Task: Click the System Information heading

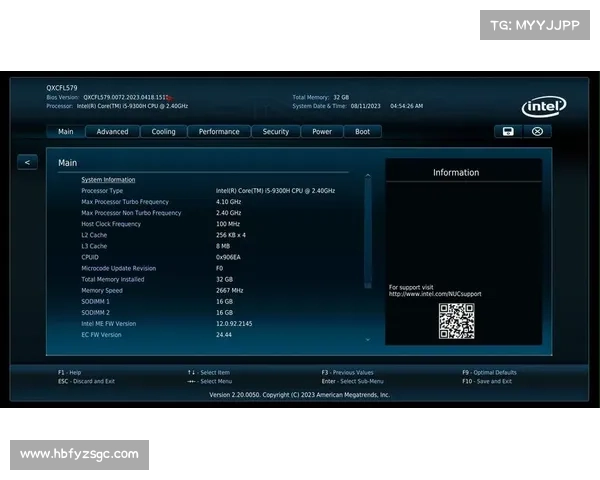Action: 108,180
